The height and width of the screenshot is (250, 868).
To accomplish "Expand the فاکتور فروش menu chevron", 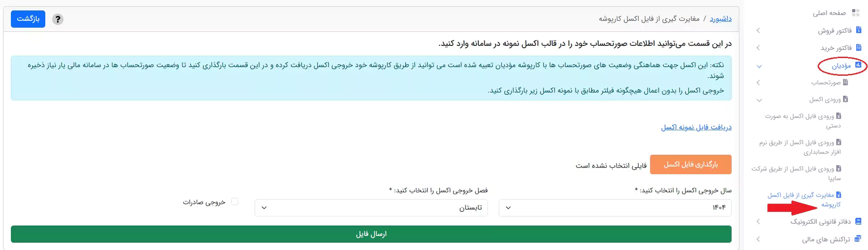I will (758, 30).
